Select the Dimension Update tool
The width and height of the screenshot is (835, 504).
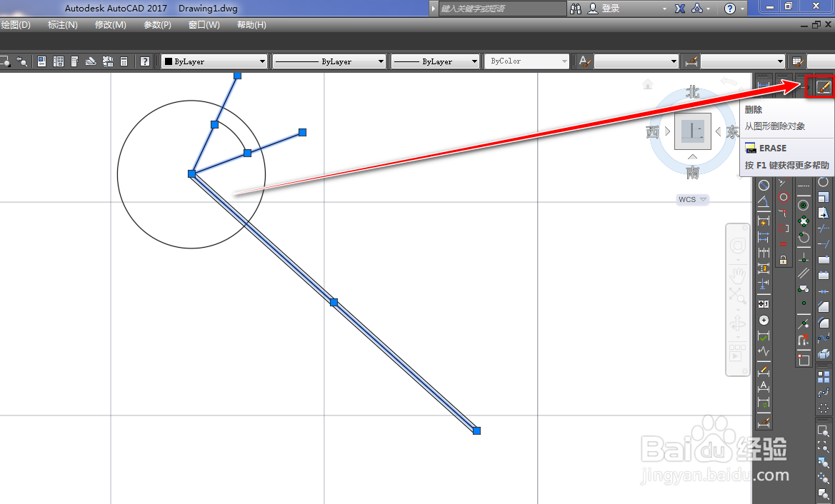pyautogui.click(x=763, y=402)
